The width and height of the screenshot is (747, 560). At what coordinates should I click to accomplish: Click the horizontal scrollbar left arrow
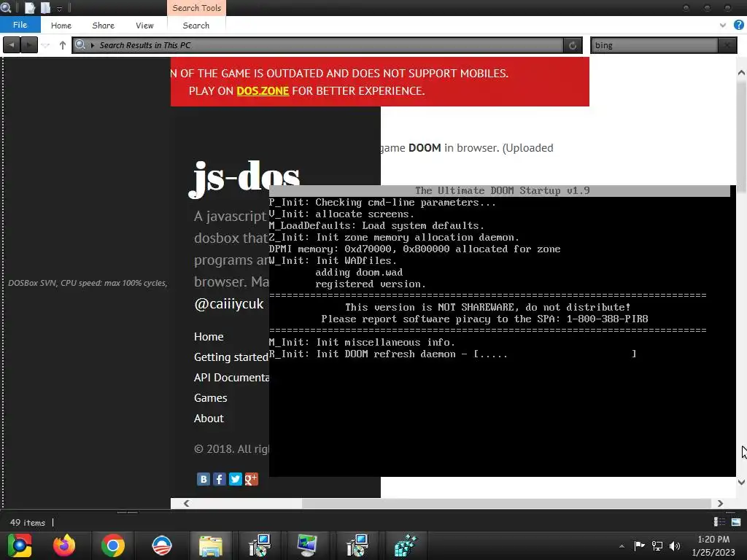pos(186,503)
